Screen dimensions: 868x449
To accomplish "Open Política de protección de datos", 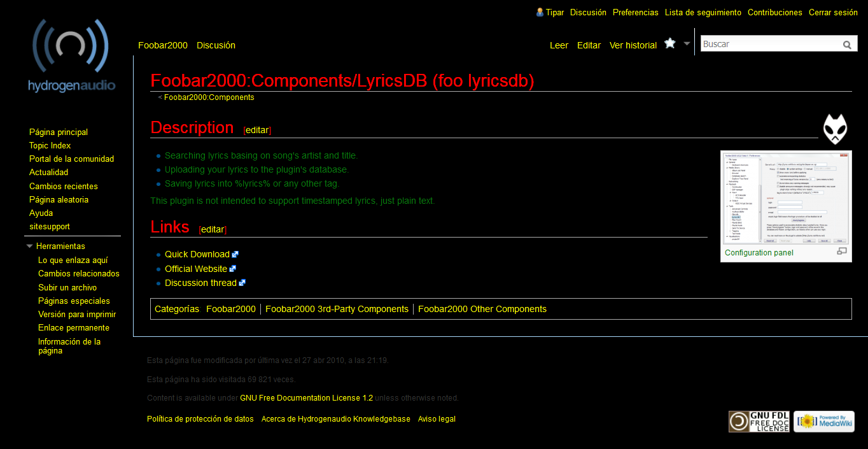I will pyautogui.click(x=200, y=419).
